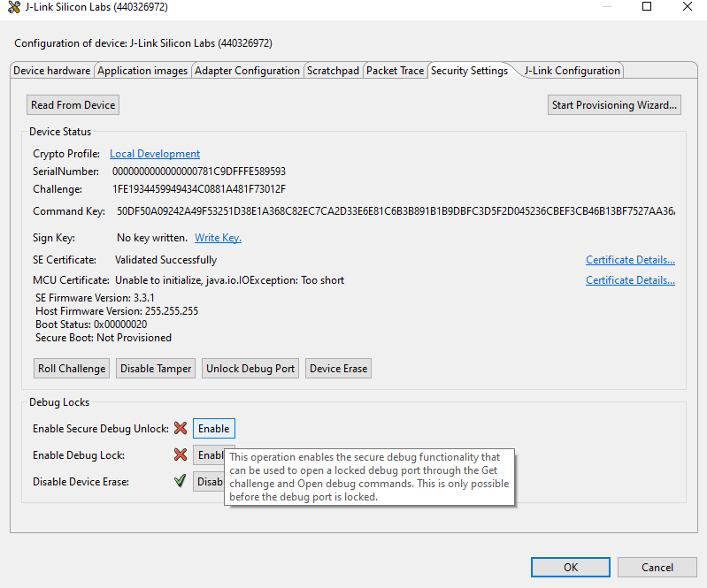The width and height of the screenshot is (707, 588).
Task: Click the Cancel button
Action: [657, 568]
